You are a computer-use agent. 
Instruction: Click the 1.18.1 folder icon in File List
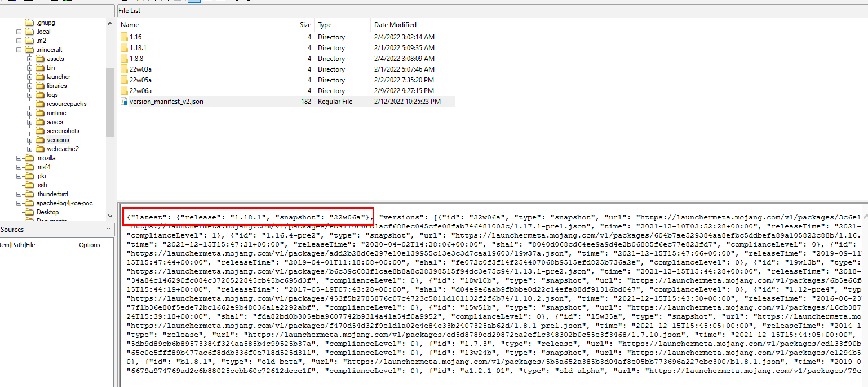[124, 48]
